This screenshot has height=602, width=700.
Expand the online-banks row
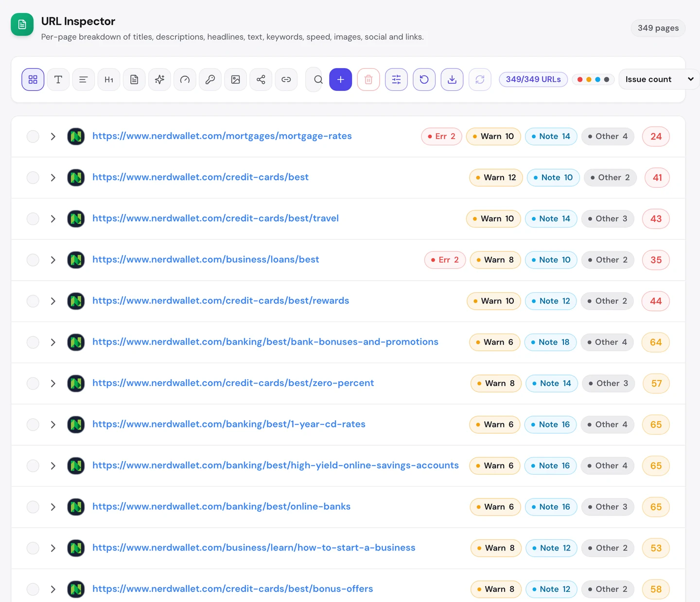tap(53, 507)
